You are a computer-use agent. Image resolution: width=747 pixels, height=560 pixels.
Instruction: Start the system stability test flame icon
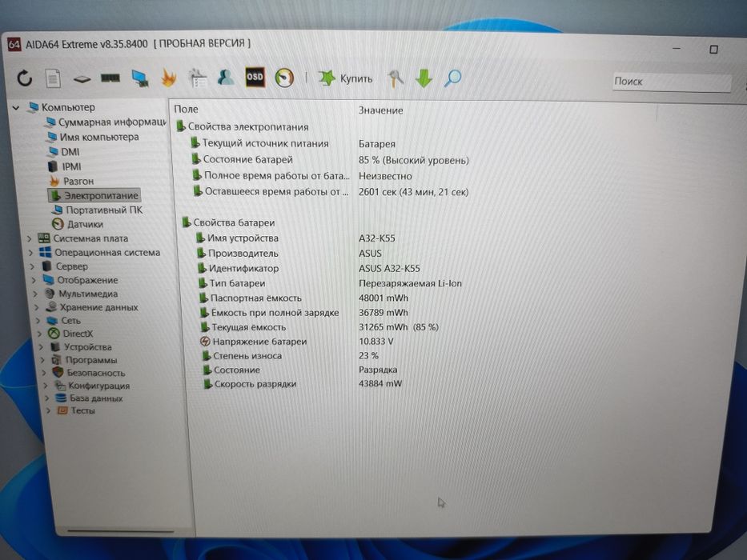click(x=169, y=78)
